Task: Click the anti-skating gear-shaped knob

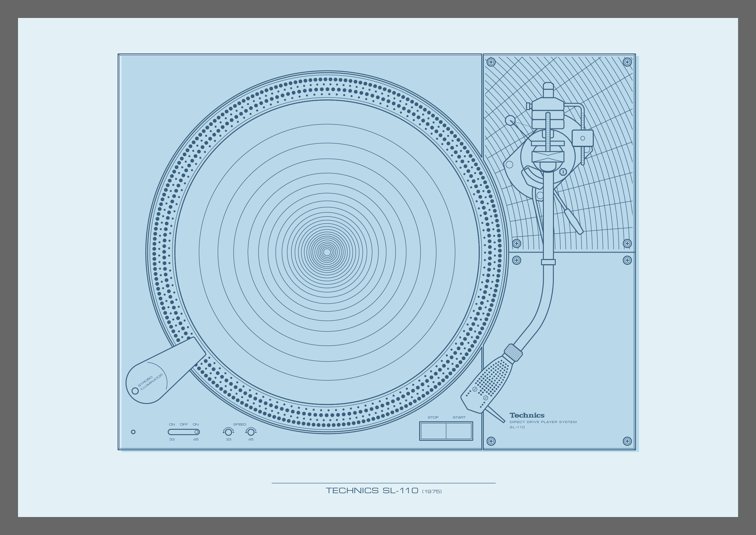Action: pos(563,172)
